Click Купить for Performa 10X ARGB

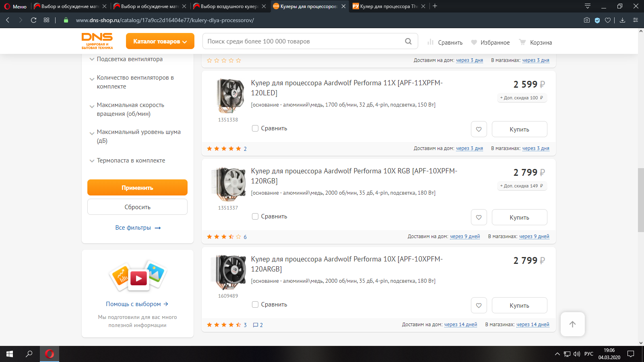tap(520, 305)
